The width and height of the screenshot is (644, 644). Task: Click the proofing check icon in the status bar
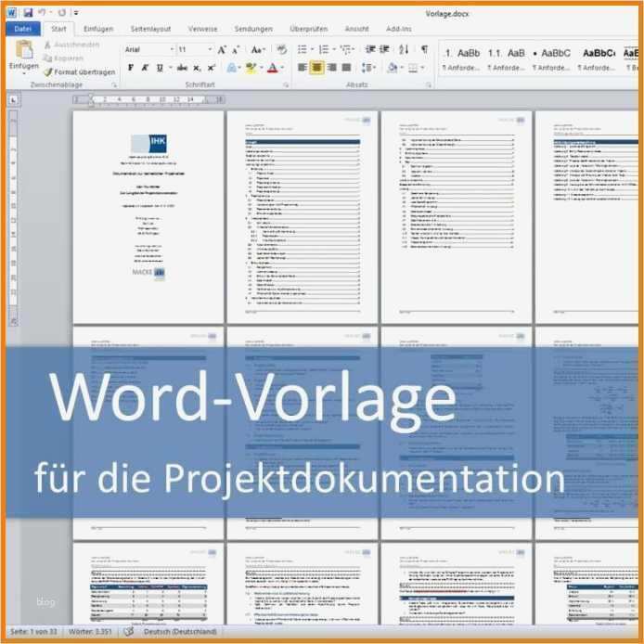[129, 631]
